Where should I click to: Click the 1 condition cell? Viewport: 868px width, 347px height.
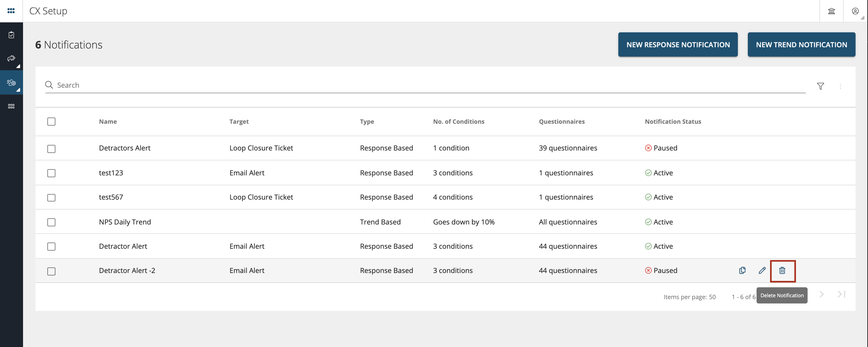coord(451,148)
